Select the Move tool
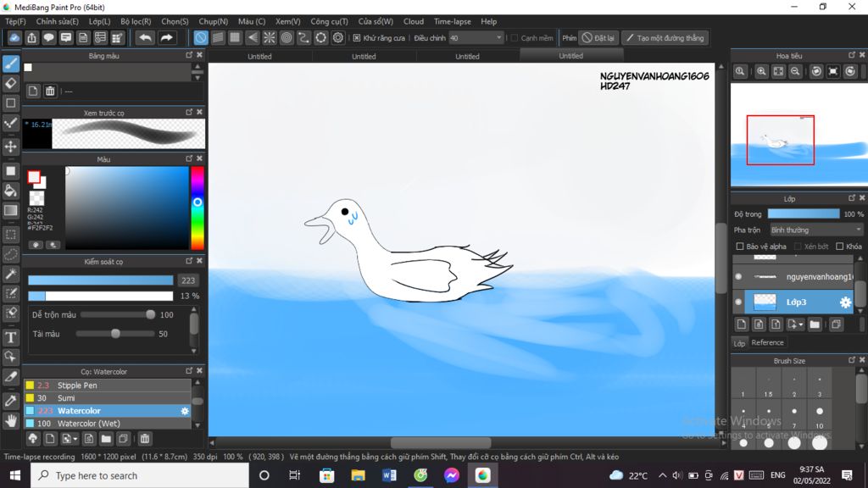Image resolution: width=868 pixels, height=488 pixels. tap(10, 147)
